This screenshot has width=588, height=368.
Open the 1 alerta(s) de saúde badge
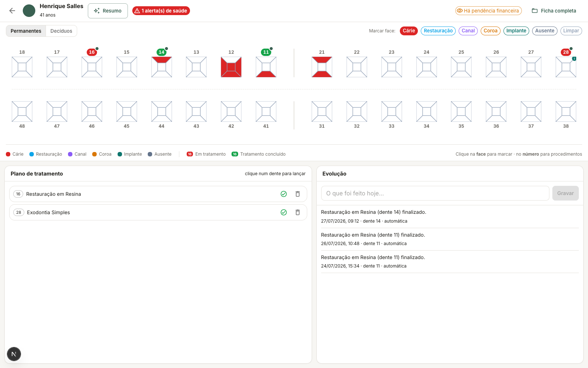point(161,11)
